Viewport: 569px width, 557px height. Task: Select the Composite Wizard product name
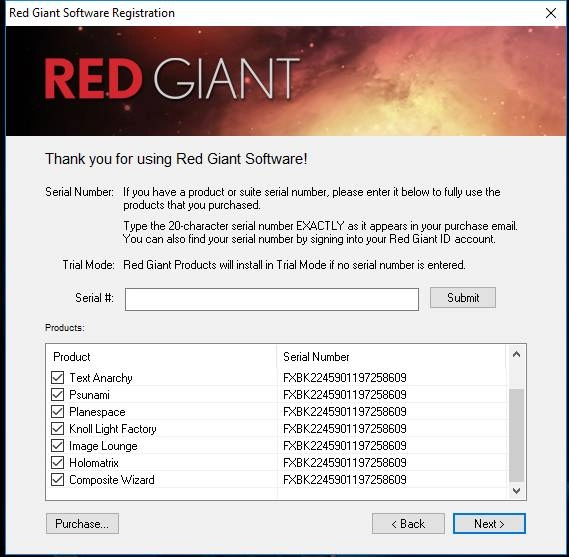112,480
